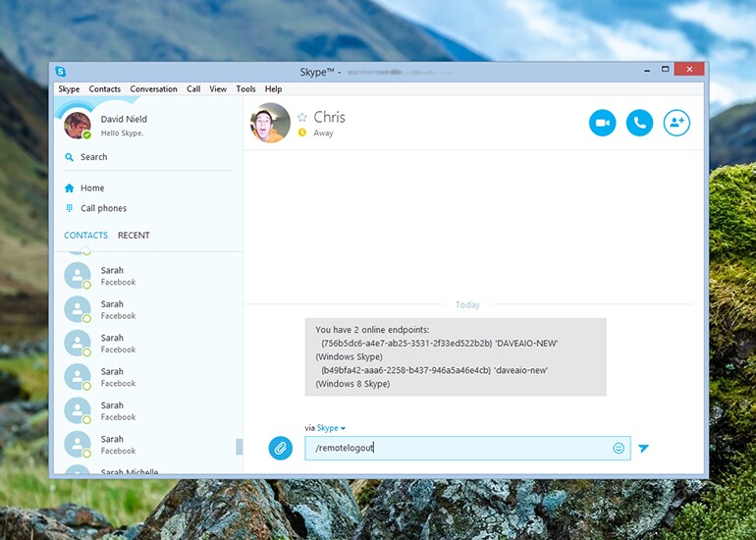The width and height of the screenshot is (756, 540).
Task: Expand the via Skype dropdown
Action: coord(331,428)
